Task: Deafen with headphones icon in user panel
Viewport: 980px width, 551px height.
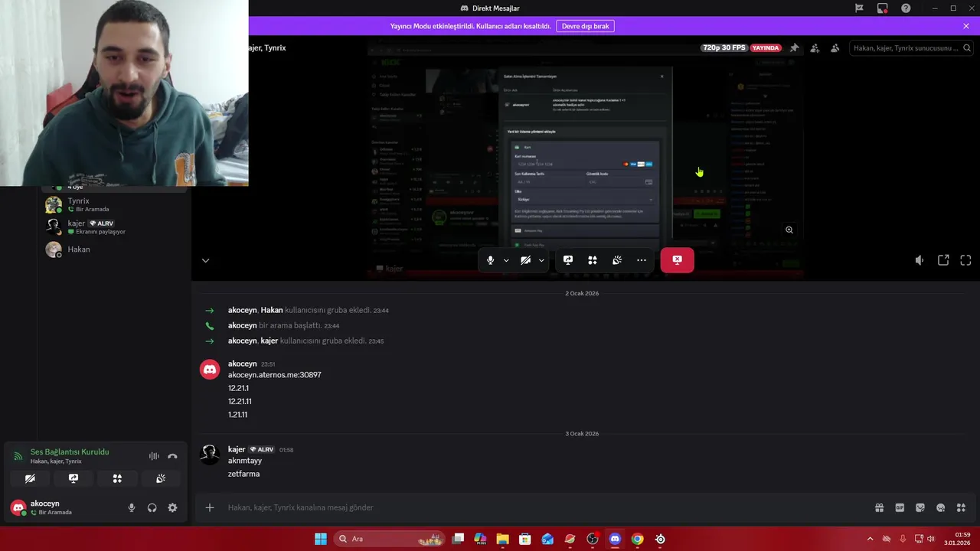Action: [x=152, y=507]
